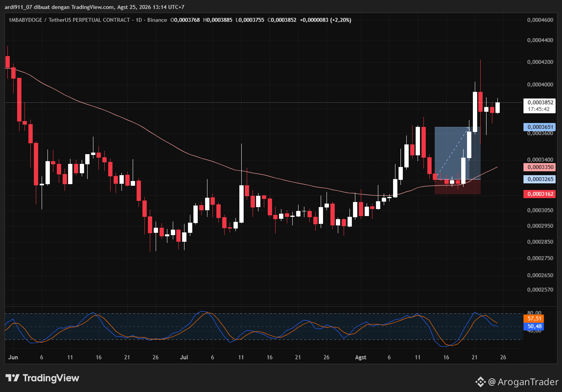Click the snapshot header line starting with ardi911_07
The image size is (562, 392).
coord(95,7)
